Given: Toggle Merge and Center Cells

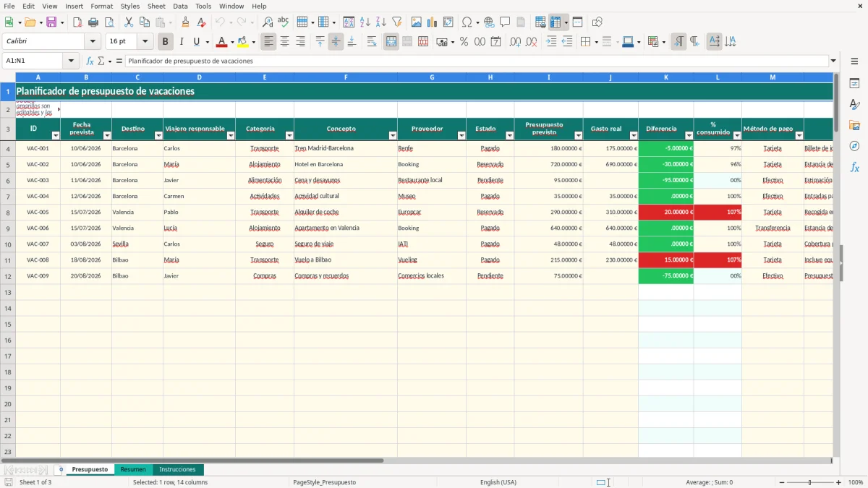Looking at the screenshot, I should (x=391, y=42).
